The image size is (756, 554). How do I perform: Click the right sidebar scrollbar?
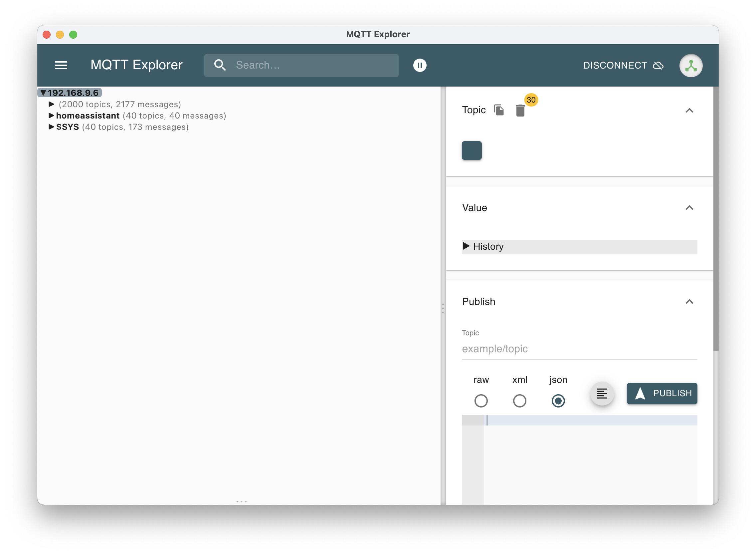click(x=716, y=218)
